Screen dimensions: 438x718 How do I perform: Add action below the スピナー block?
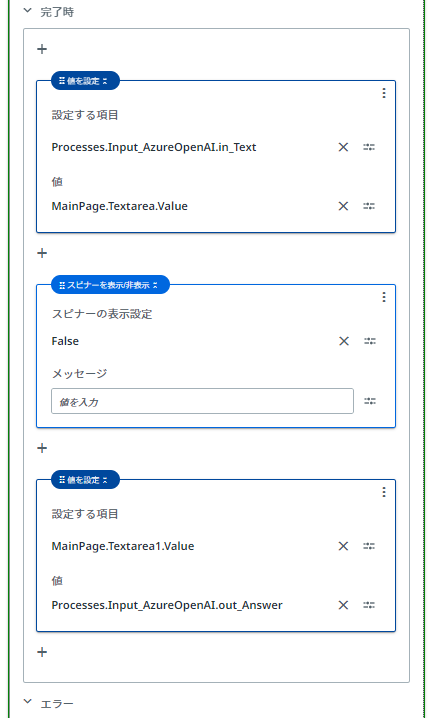tap(42, 448)
